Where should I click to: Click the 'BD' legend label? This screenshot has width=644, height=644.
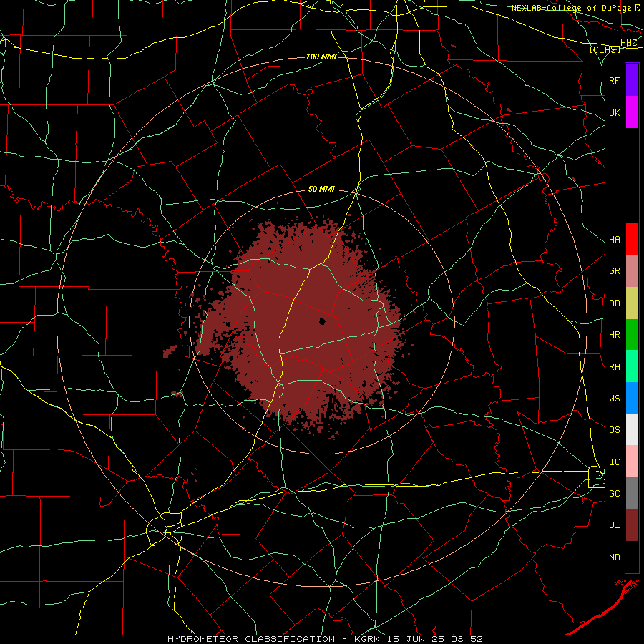coord(614,303)
